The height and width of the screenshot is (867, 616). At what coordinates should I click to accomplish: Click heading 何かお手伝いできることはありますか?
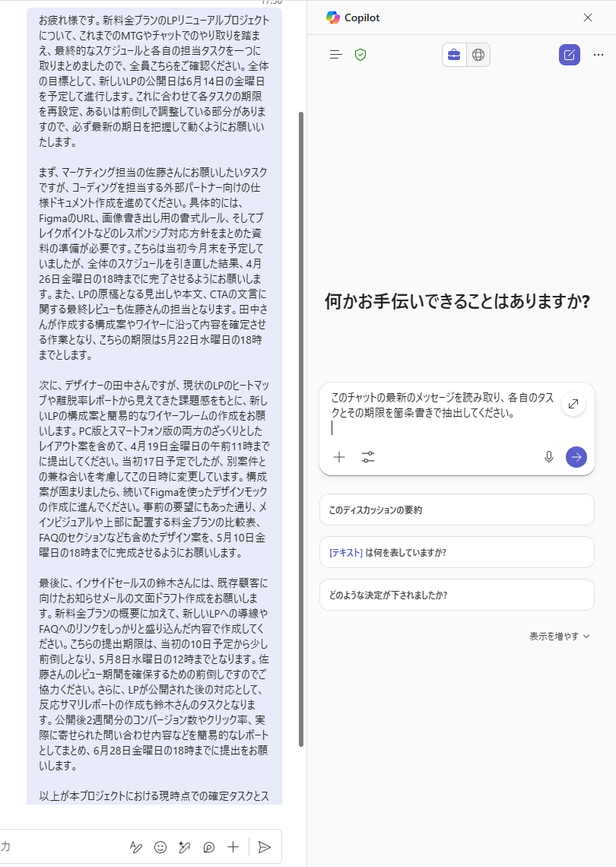click(x=457, y=302)
